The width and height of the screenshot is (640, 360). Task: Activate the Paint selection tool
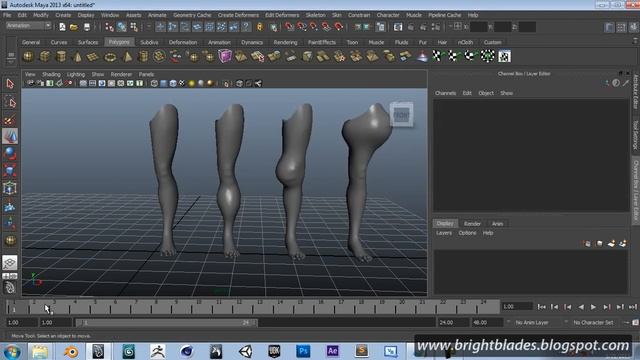click(x=10, y=120)
